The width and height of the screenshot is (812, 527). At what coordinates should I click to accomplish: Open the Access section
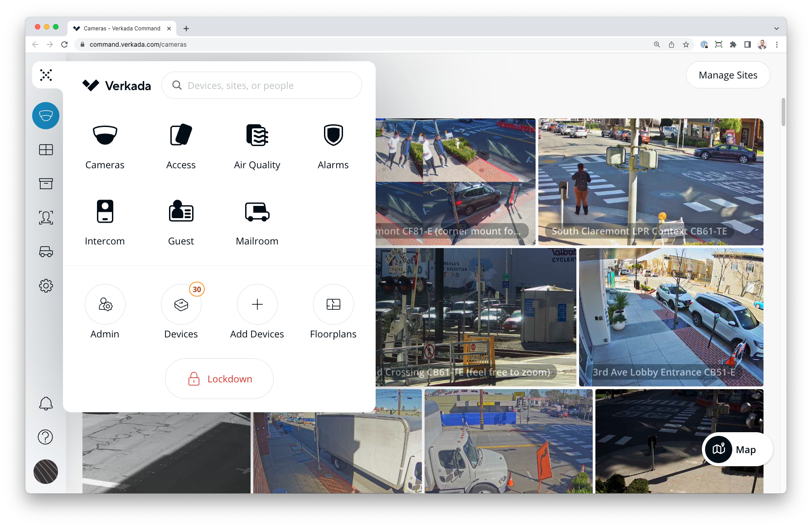[181, 146]
